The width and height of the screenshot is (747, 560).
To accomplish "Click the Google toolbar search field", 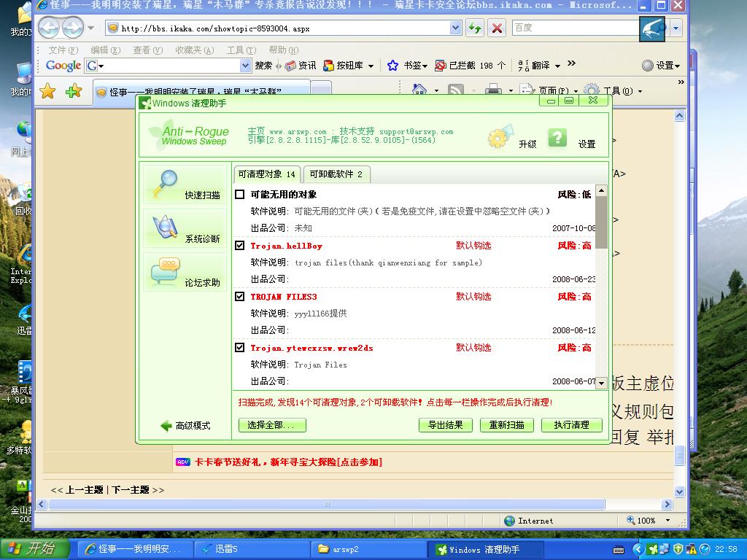I will [x=169, y=65].
